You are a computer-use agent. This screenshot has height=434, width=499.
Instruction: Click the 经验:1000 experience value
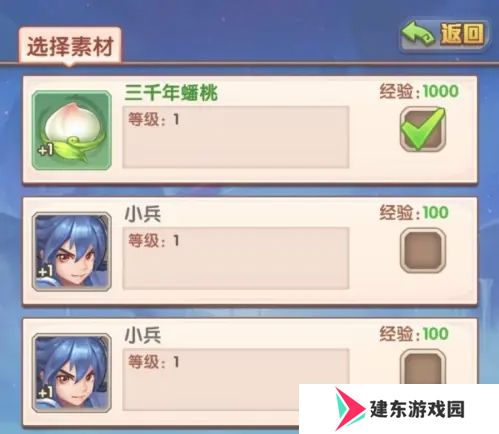(419, 91)
